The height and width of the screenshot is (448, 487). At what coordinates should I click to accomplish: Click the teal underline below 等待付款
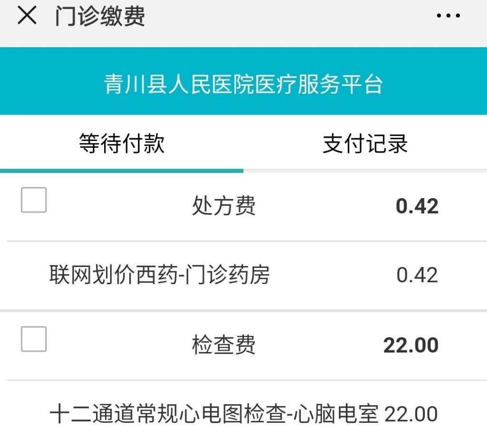click(x=122, y=171)
